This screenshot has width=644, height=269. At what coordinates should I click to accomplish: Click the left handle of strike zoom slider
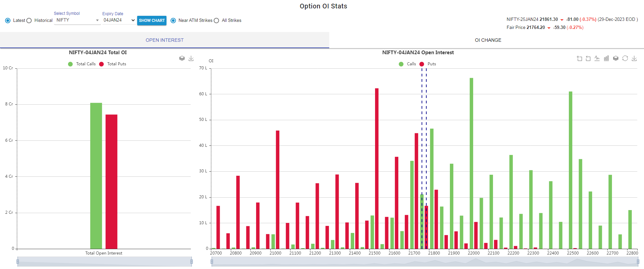[x=212, y=262]
